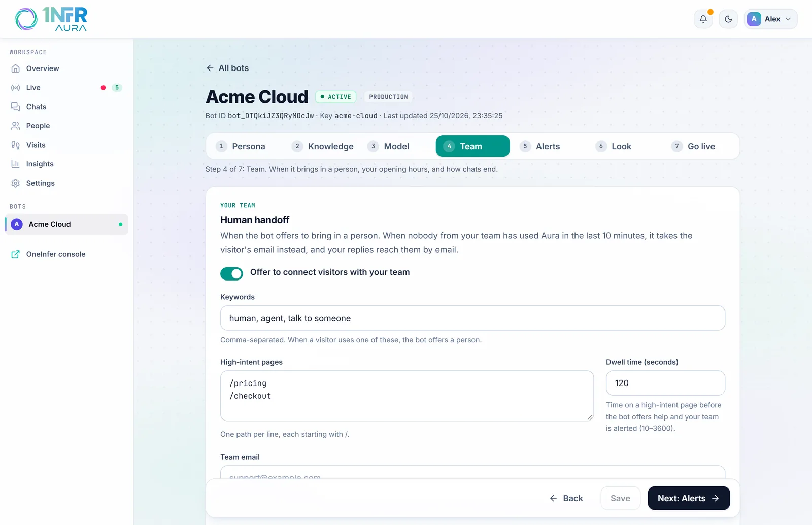Click into the High-intent pages textarea

pos(407,396)
